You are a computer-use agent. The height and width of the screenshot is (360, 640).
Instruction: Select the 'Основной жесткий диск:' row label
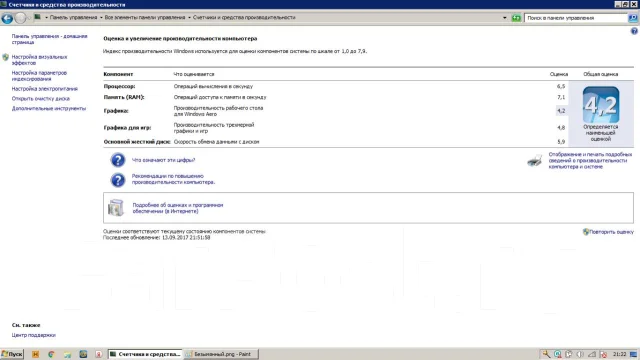(137, 142)
